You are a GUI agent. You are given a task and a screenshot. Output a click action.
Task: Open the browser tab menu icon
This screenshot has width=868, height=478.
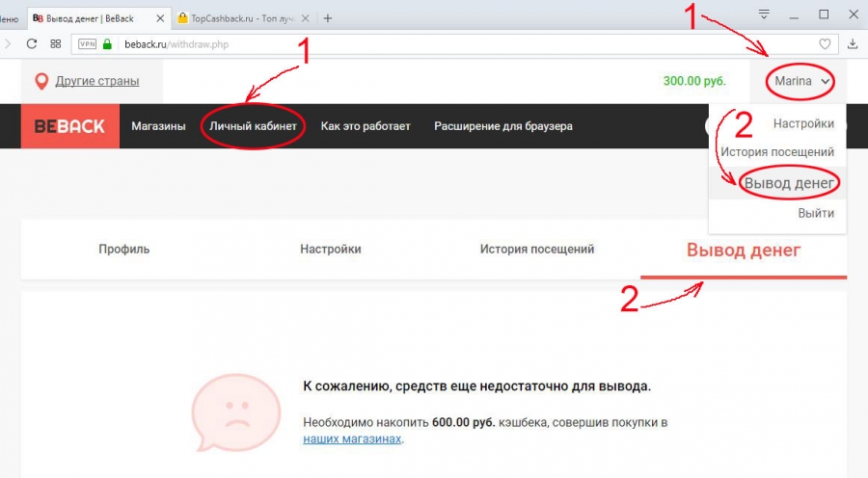pos(764,14)
